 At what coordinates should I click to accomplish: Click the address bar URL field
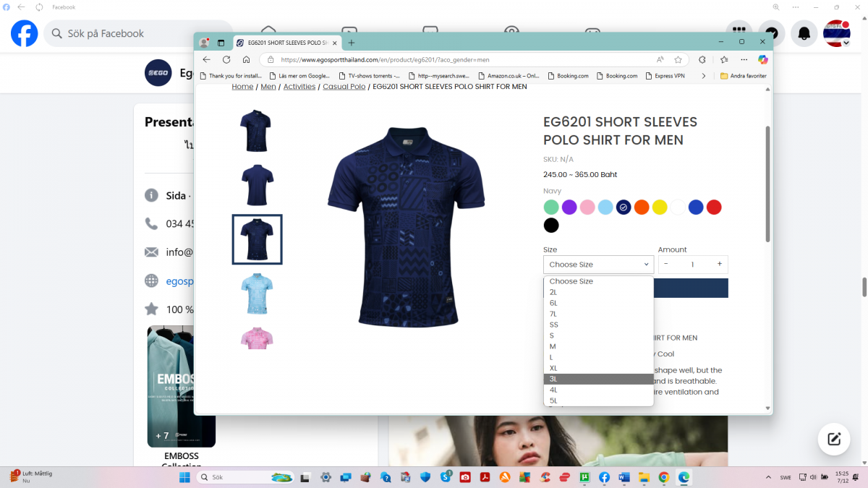tap(463, 60)
